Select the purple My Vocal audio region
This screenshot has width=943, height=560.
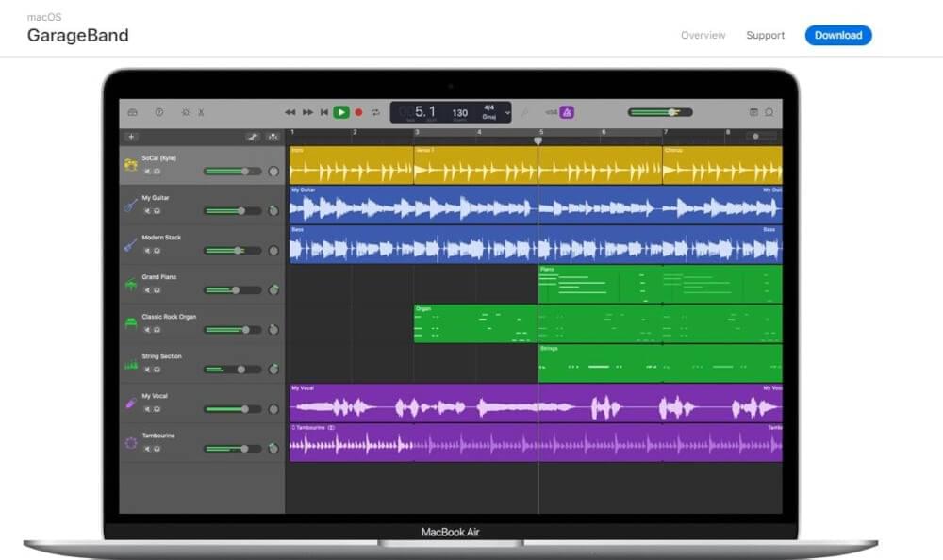pyautogui.click(x=536, y=403)
